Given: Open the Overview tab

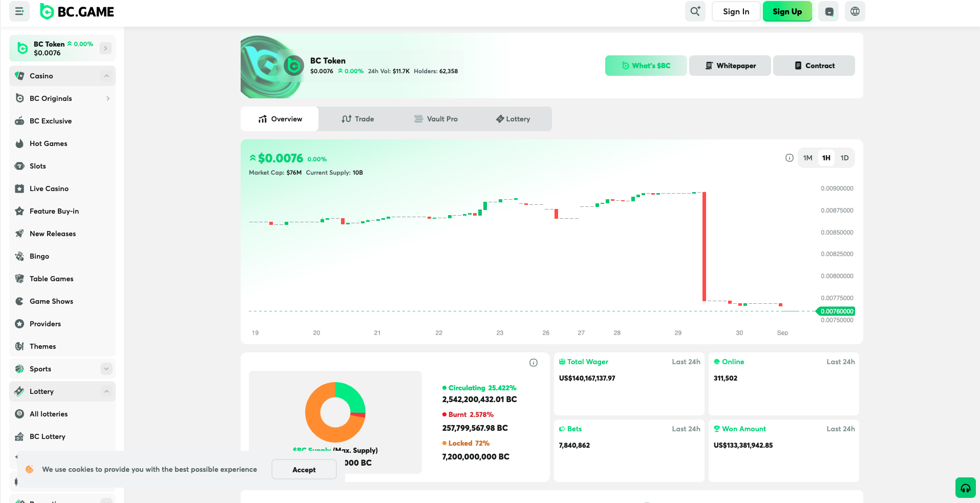Looking at the screenshot, I should (280, 119).
